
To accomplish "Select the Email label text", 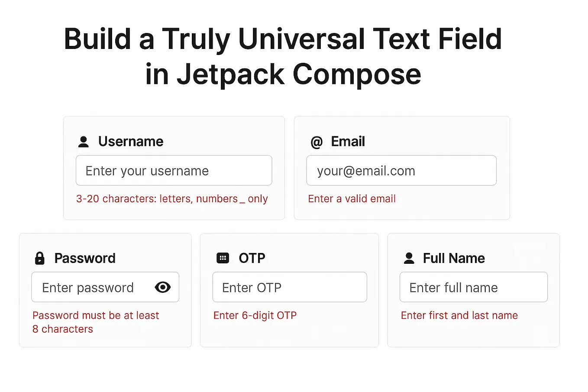I will pyautogui.click(x=348, y=142).
